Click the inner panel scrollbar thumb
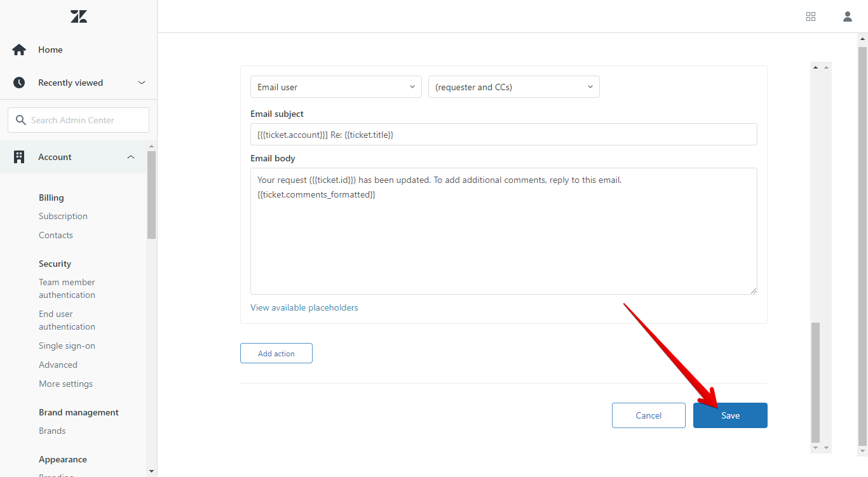This screenshot has width=868, height=477. point(816,382)
